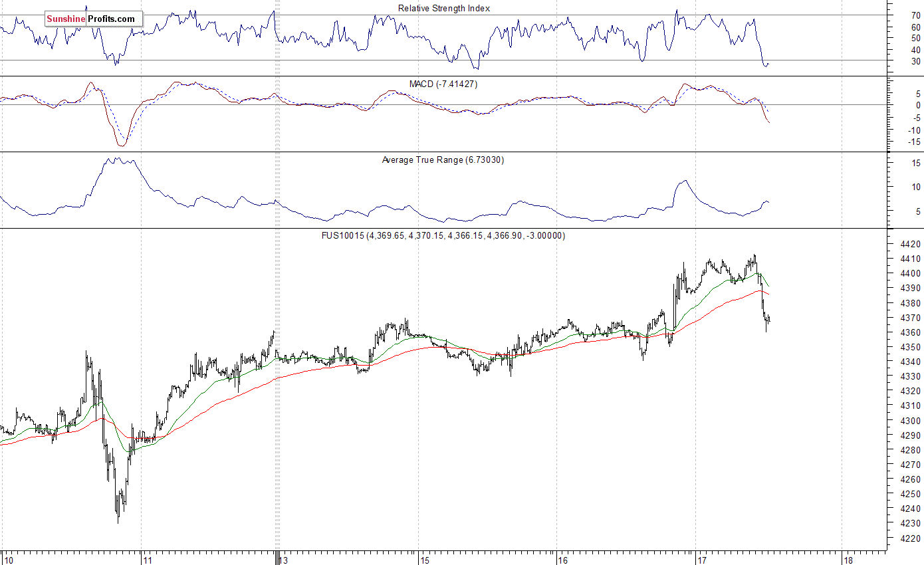
Task: Click the MACD axis value 0
Action: pos(919,105)
